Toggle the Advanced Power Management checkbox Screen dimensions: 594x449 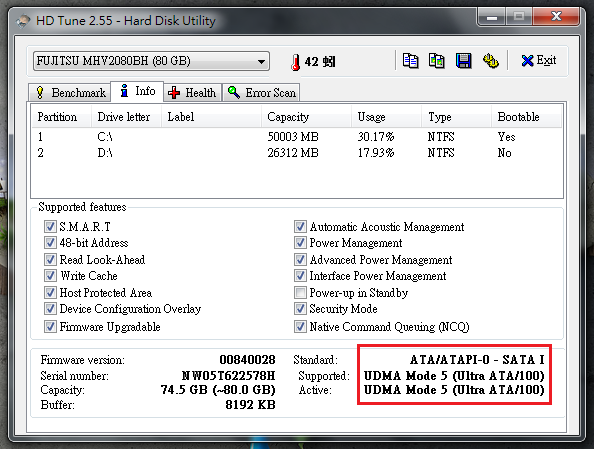click(300, 260)
